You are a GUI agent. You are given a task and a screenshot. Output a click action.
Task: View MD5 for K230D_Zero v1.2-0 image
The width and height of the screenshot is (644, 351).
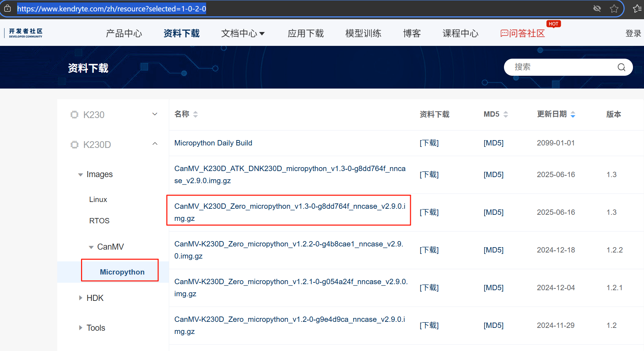(494, 325)
